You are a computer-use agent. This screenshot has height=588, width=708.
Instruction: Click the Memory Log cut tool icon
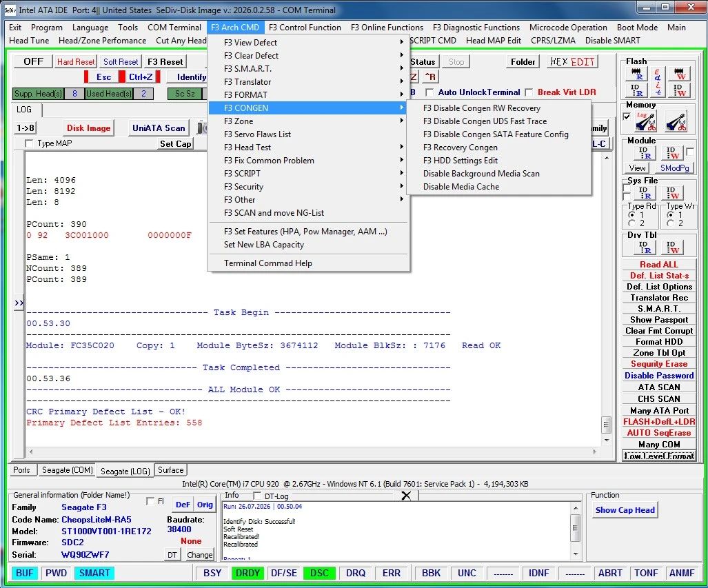click(646, 121)
